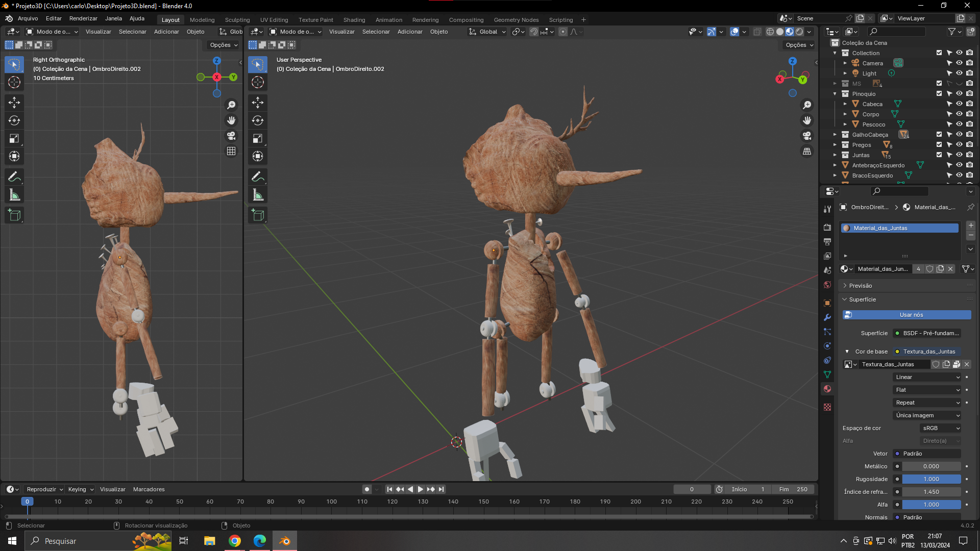Expand the Previsão panel

pos(860,286)
